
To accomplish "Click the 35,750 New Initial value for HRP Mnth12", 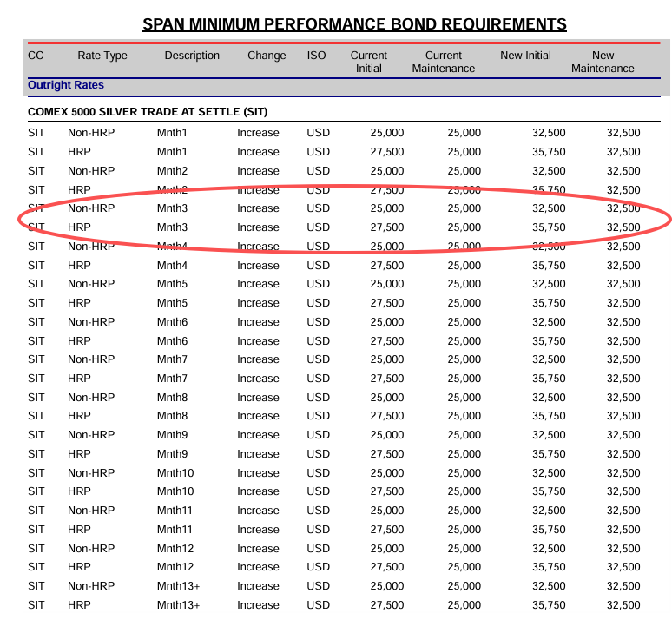I will 549,567.
